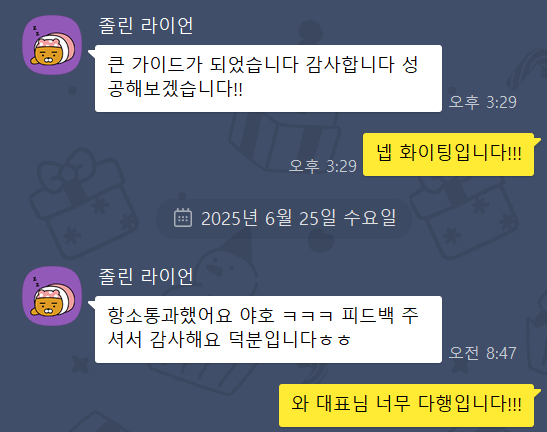Image resolution: width=547 pixels, height=432 pixels.
Task: Click the 오후 3:29 timestamp beside the white bubble
Action: pos(482,102)
